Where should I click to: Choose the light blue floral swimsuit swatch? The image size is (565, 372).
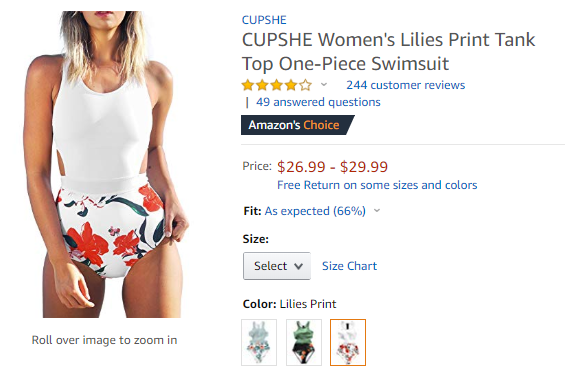tap(259, 342)
